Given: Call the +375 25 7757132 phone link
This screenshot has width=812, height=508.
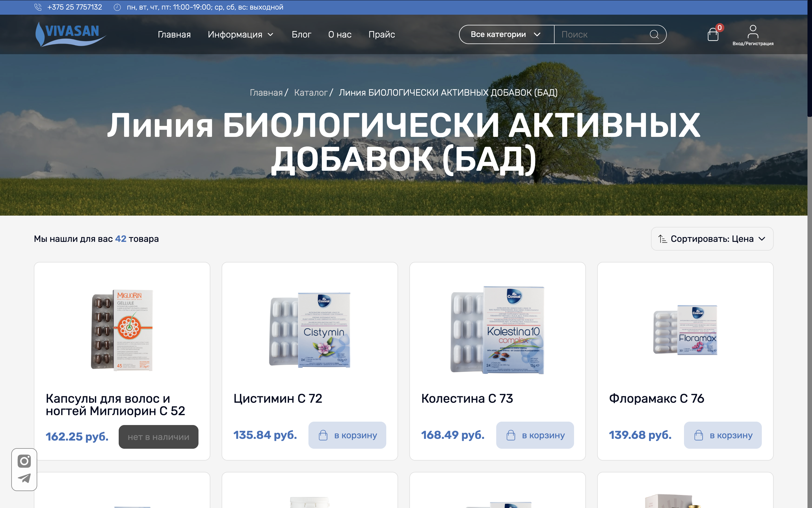Looking at the screenshot, I should click(74, 7).
